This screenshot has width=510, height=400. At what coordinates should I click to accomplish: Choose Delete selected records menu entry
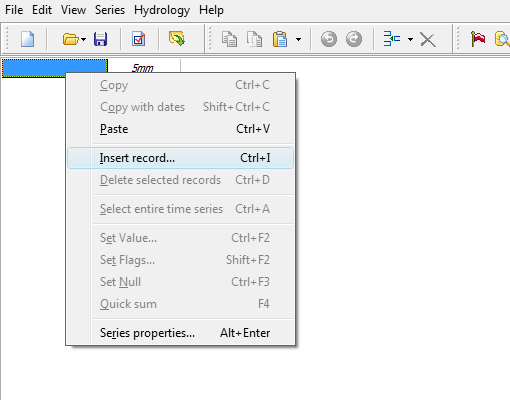(x=181, y=180)
